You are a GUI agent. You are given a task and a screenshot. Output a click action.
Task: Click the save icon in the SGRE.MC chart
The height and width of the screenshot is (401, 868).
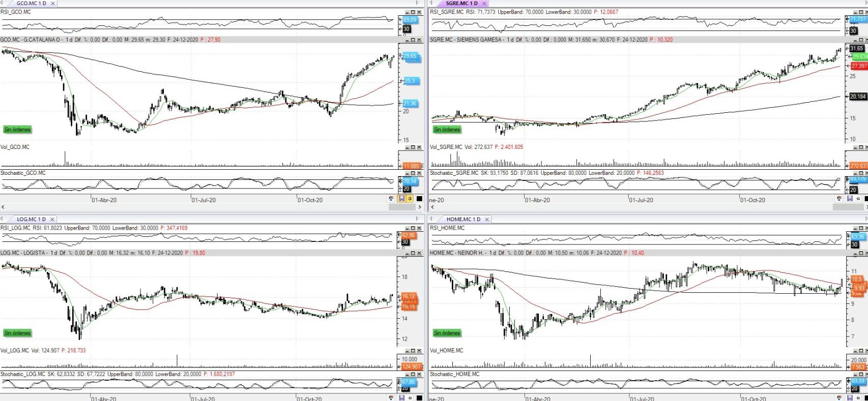point(850,199)
